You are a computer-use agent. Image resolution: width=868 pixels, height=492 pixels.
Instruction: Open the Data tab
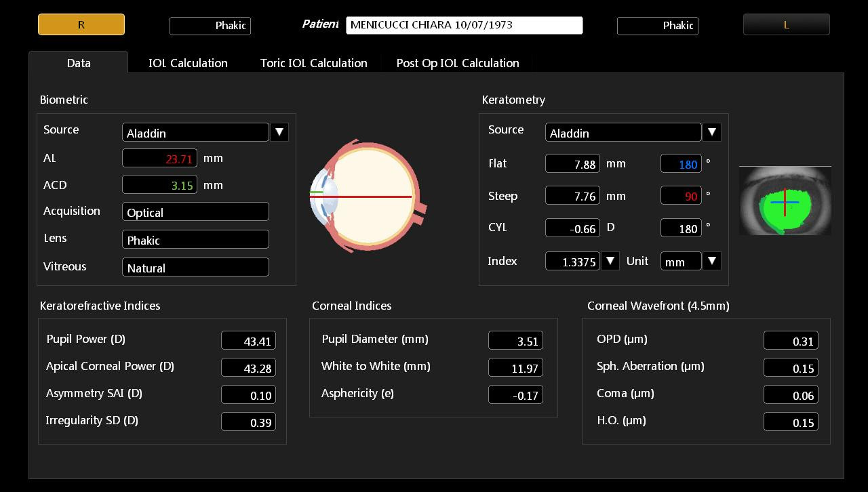tap(79, 63)
